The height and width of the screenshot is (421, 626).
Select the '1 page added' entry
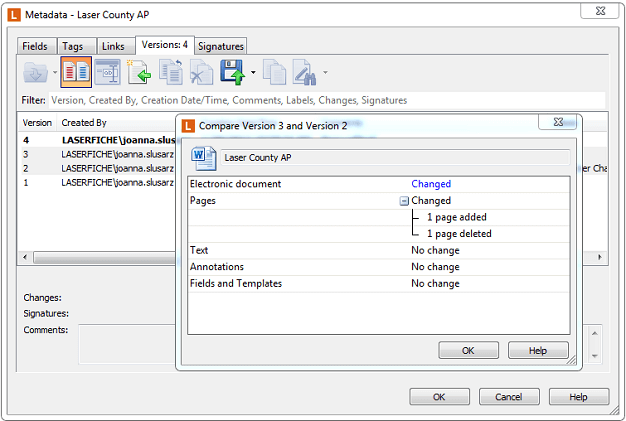click(x=457, y=217)
